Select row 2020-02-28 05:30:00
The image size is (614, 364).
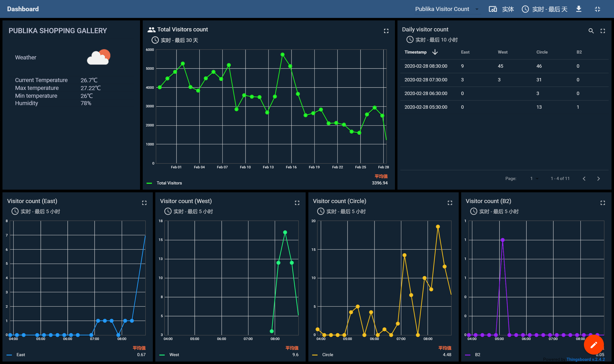504,107
